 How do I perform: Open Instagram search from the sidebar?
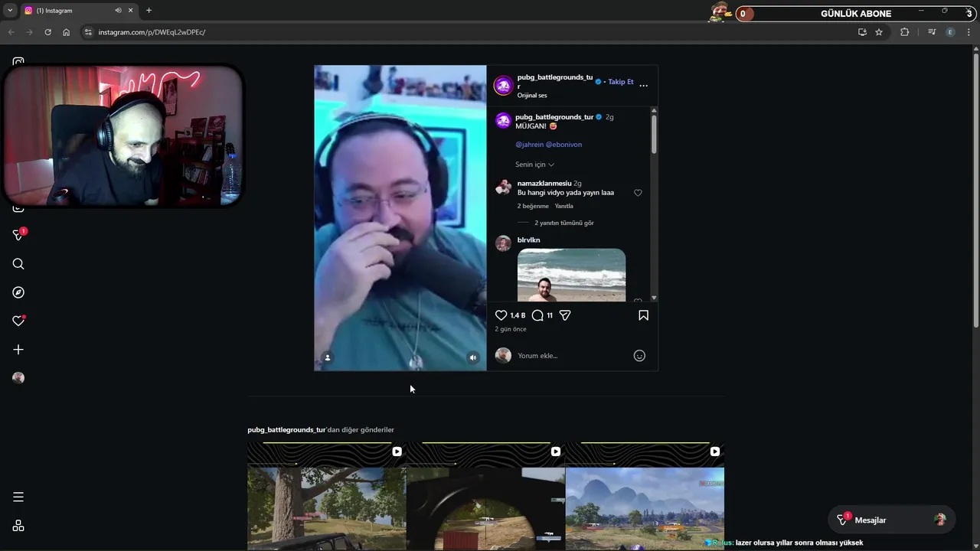[x=18, y=264]
